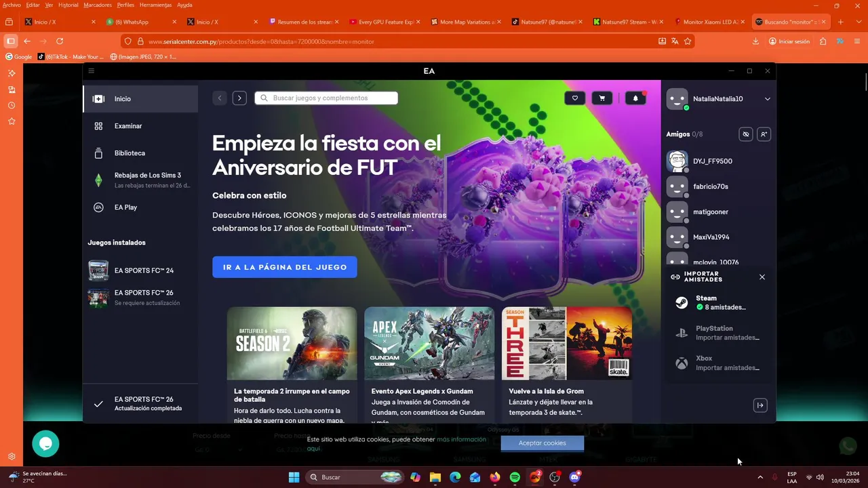Go to Inicio in EA sidebar

coord(140,99)
